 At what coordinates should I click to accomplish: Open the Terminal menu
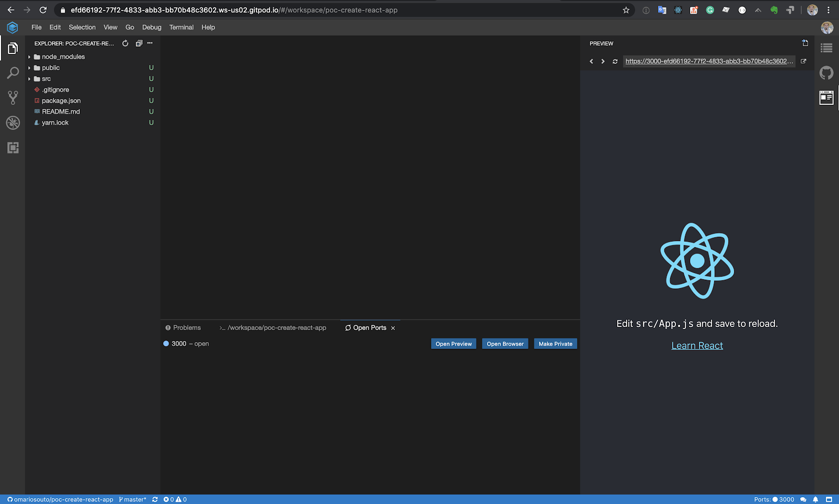click(181, 27)
